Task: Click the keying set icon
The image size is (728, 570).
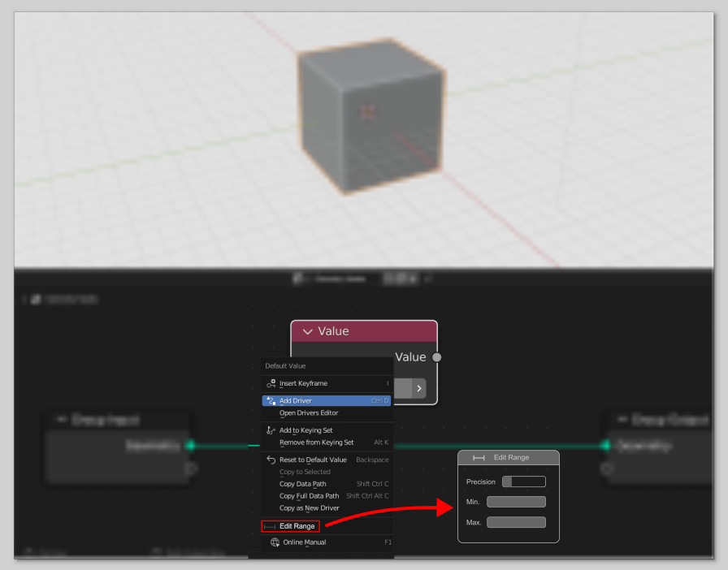Action: click(x=271, y=430)
